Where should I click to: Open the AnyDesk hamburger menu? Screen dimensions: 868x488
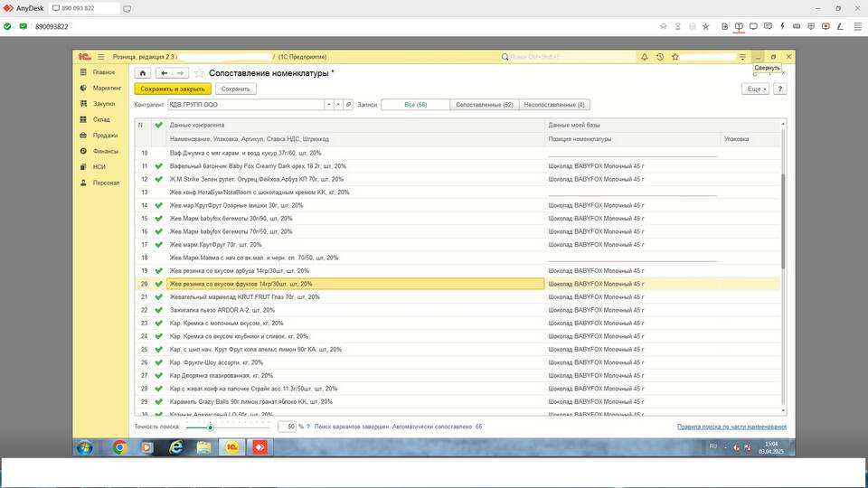[857, 26]
